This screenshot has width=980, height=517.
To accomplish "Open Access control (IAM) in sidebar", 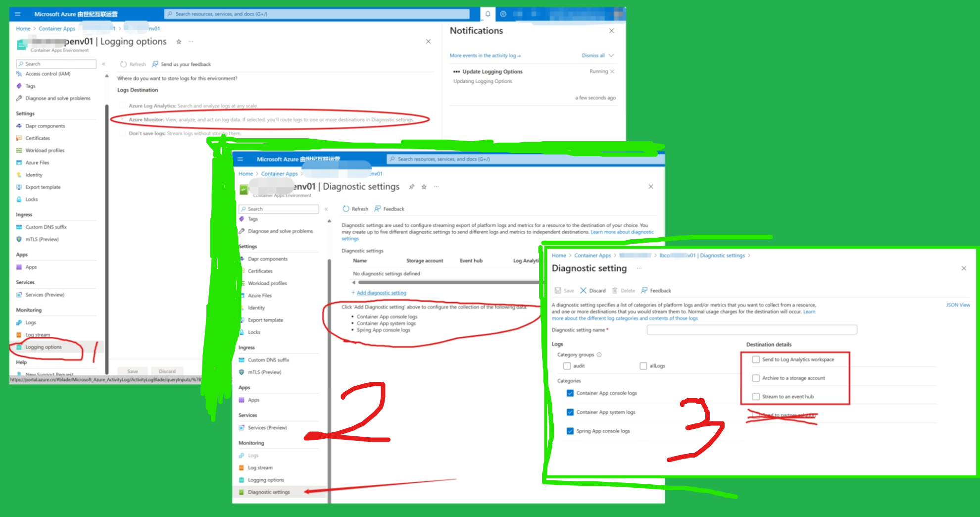I will 48,74.
